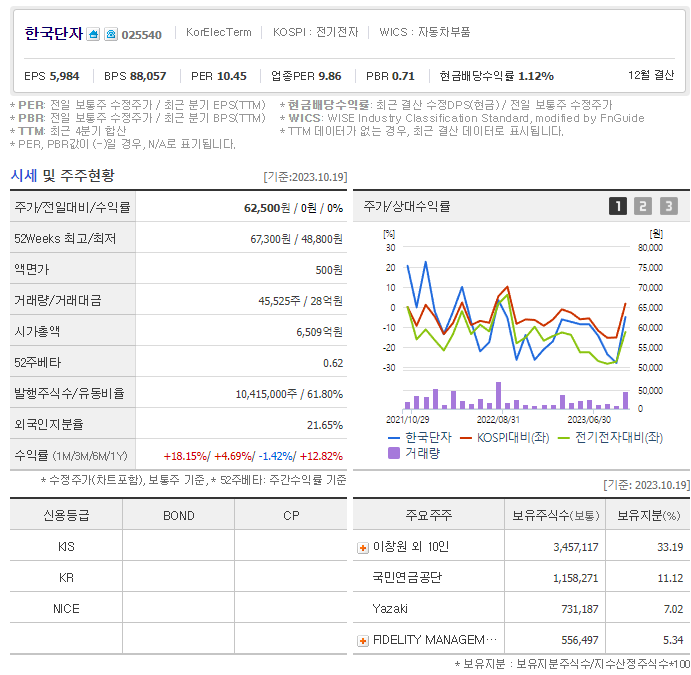Open the company homepage icon beside 한국단자
The height and width of the screenshot is (675, 691).
pos(93,34)
